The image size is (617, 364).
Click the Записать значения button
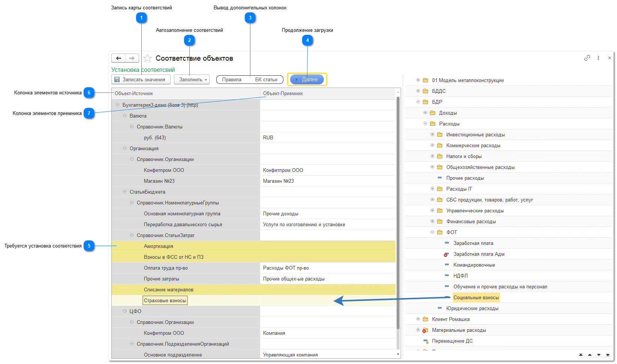(x=141, y=79)
